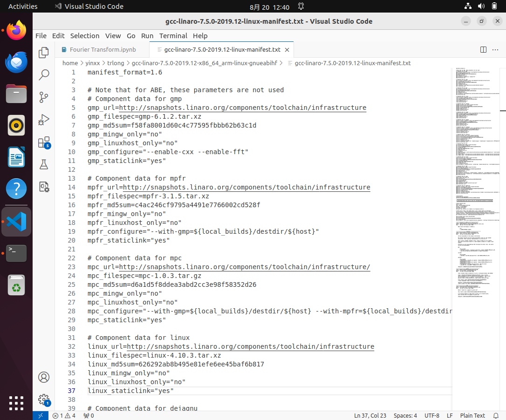Launch Thunderbird mail from the dock
This screenshot has width=506, height=420.
[x=16, y=62]
